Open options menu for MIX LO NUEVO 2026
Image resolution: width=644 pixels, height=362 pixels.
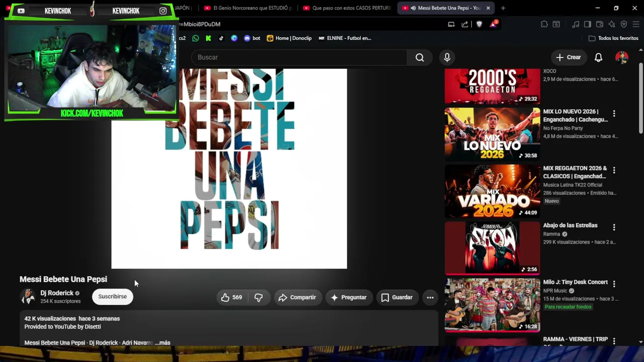click(x=614, y=114)
